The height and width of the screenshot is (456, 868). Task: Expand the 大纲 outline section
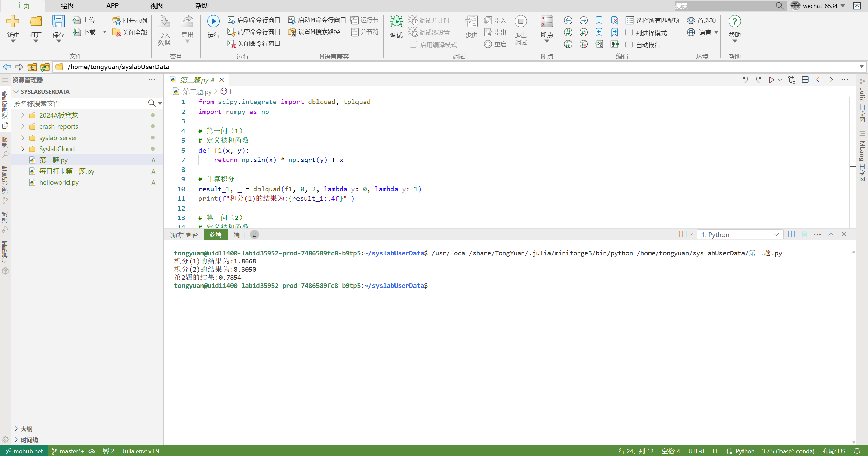click(x=16, y=429)
